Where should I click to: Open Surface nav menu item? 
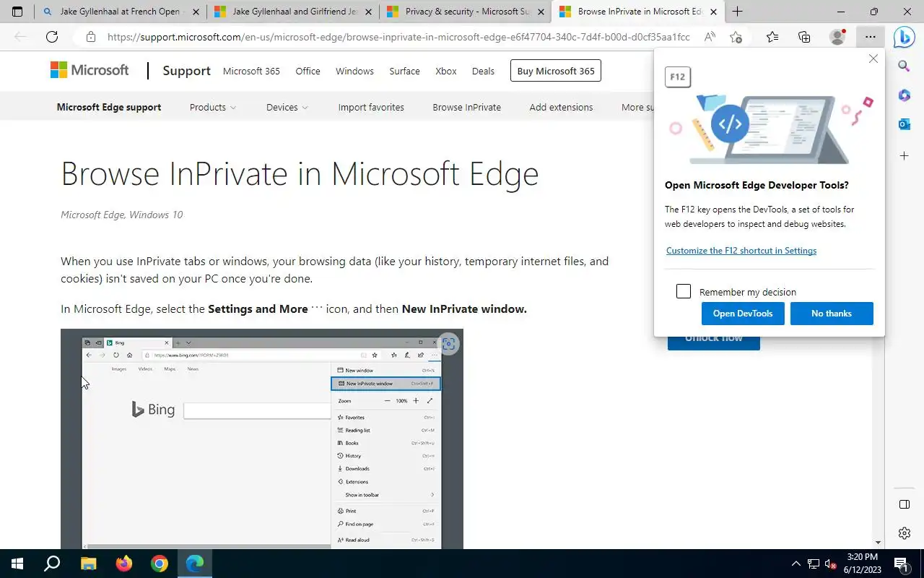click(x=404, y=71)
